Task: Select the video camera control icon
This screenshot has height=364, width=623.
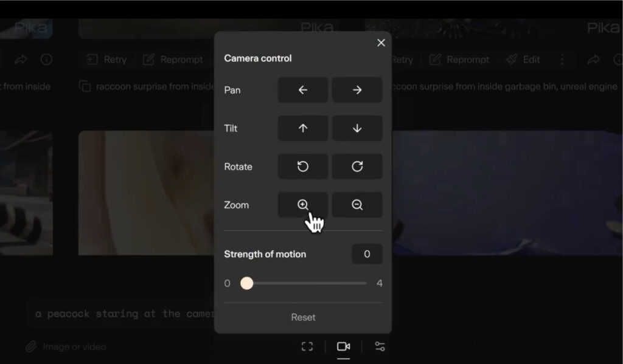Action: click(343, 345)
